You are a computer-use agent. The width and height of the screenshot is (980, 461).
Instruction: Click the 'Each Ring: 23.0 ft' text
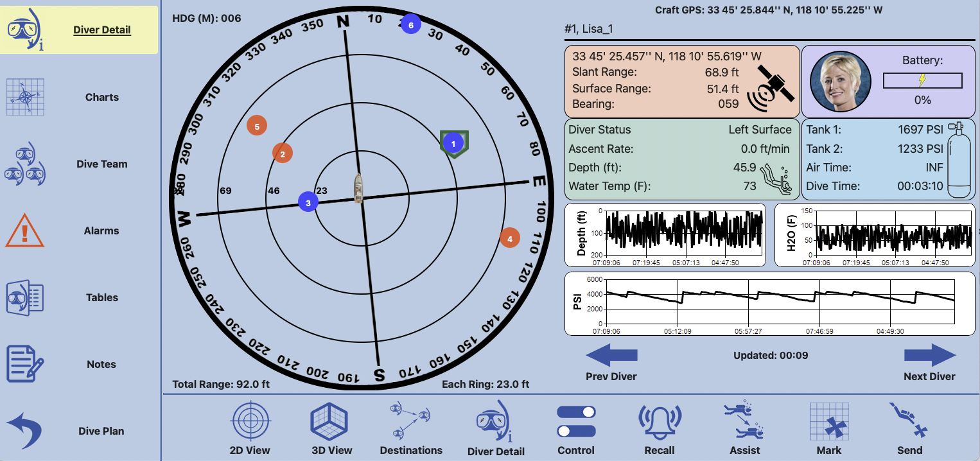pos(486,384)
